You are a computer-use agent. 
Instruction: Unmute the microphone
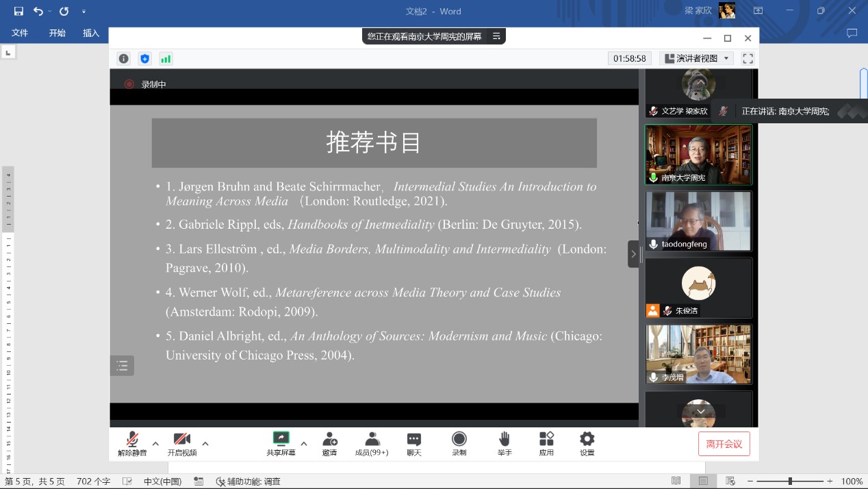(x=132, y=443)
